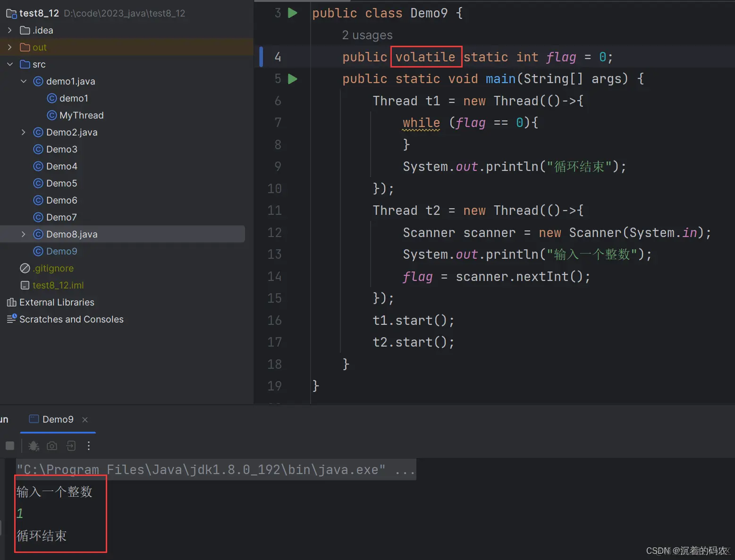The image size is (735, 560).
Task: Open the Demo5 class
Action: click(61, 183)
